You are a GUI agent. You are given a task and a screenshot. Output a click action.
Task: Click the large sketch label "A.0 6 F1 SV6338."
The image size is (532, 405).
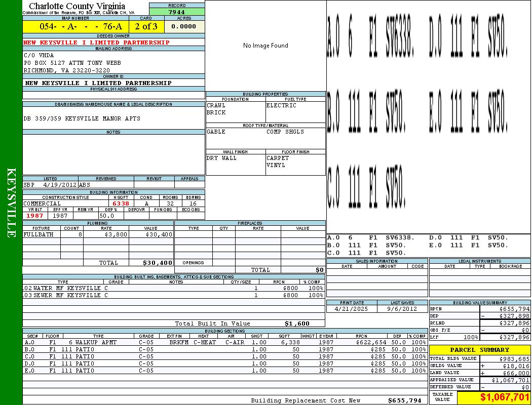click(370, 36)
